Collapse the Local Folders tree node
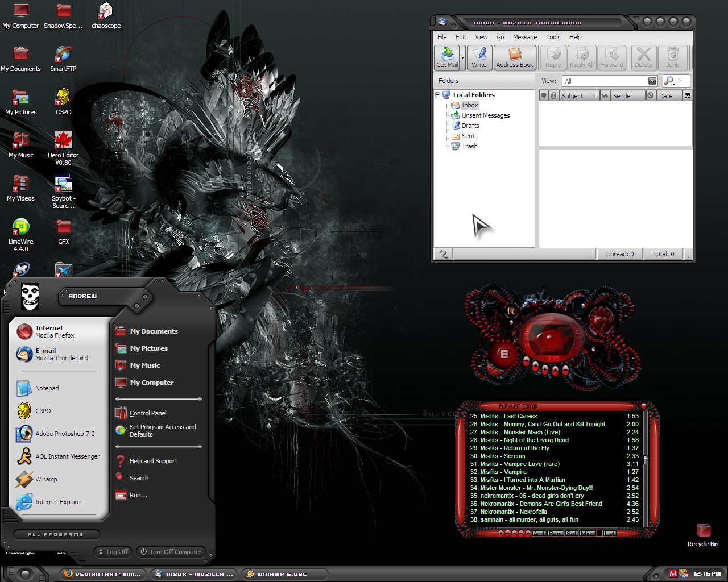 437,95
